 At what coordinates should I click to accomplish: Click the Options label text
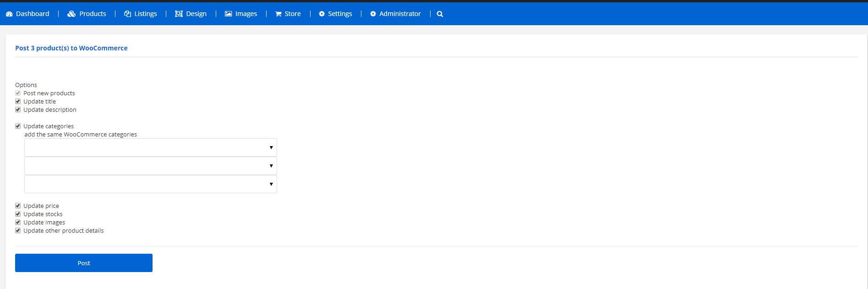pyautogui.click(x=26, y=85)
